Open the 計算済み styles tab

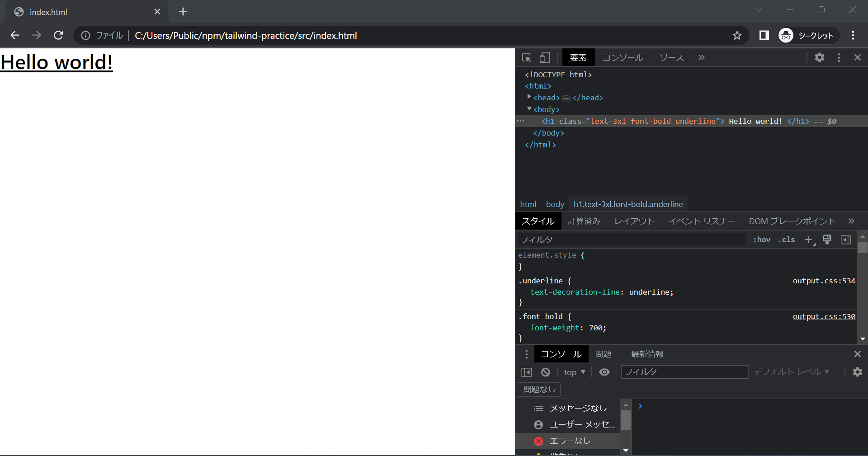coord(584,221)
